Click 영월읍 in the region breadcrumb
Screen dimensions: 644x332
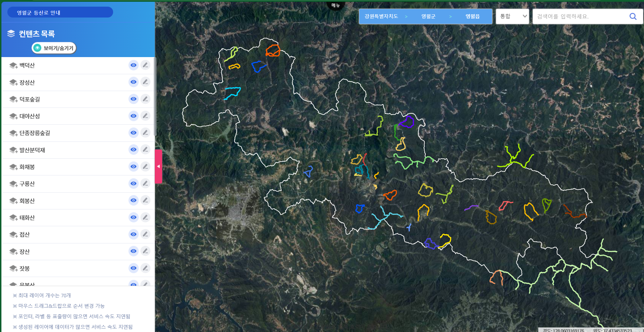coord(472,16)
